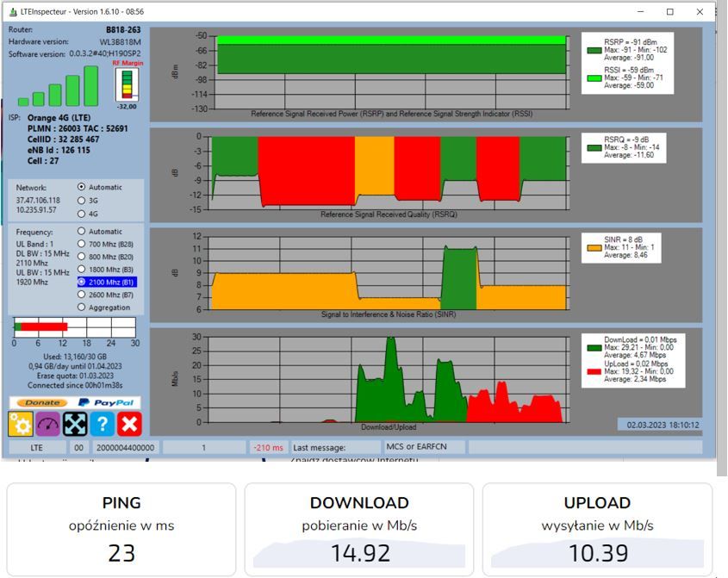Open settings with the yellow gear icon

pos(21,424)
